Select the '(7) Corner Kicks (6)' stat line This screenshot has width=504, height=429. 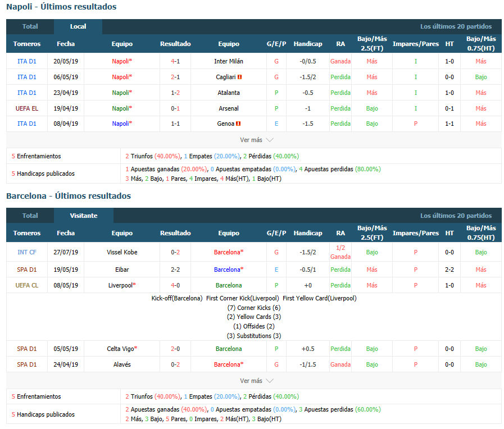coord(254,308)
